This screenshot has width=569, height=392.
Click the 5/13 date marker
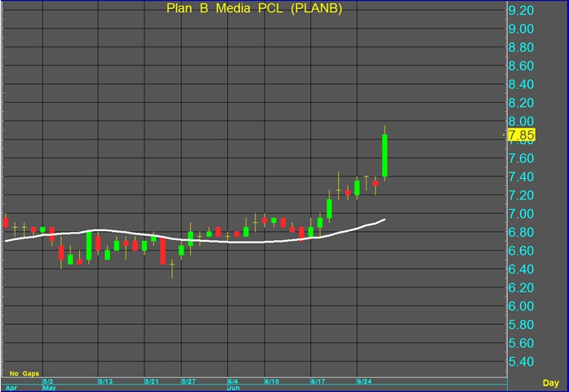105,381
